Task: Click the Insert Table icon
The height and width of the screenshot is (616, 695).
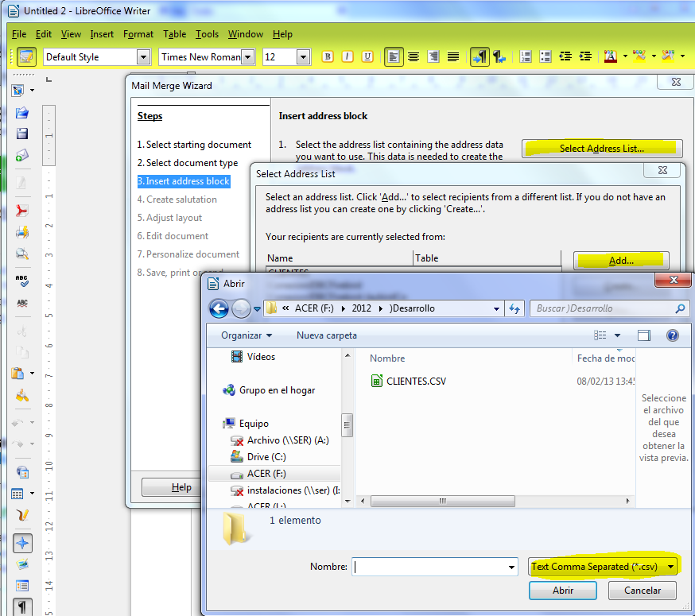Action: pyautogui.click(x=17, y=494)
